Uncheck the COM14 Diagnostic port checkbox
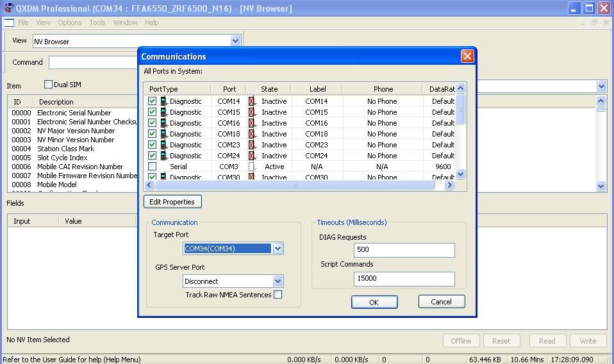 (x=152, y=101)
